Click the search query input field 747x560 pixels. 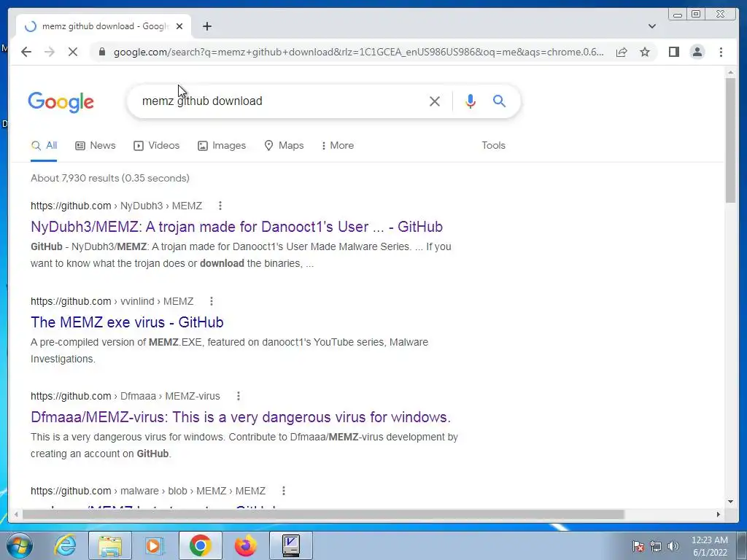pos(281,101)
